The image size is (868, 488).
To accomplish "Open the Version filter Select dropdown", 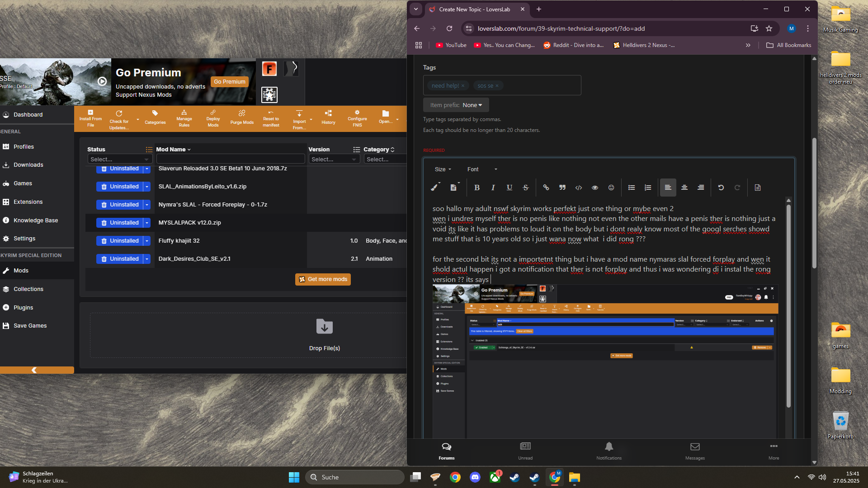I will pyautogui.click(x=334, y=159).
